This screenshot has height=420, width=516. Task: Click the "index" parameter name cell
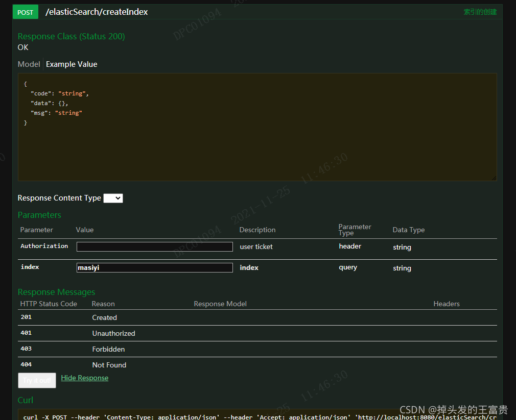point(30,267)
